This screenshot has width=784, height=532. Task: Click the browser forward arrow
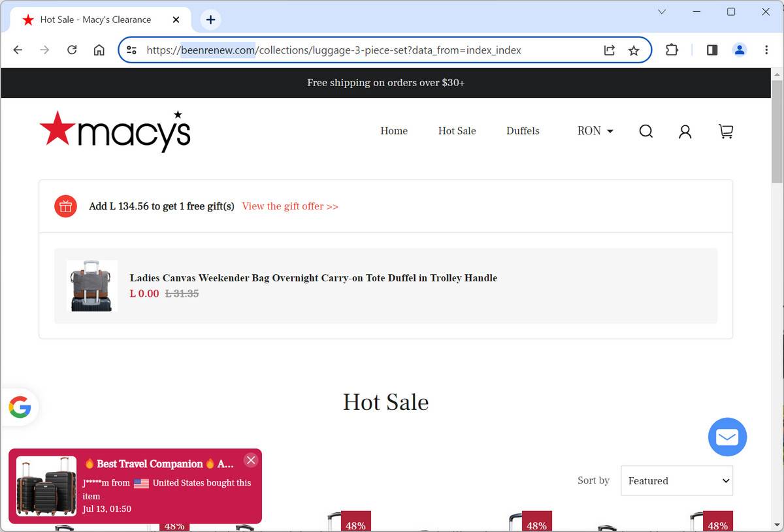tap(44, 50)
